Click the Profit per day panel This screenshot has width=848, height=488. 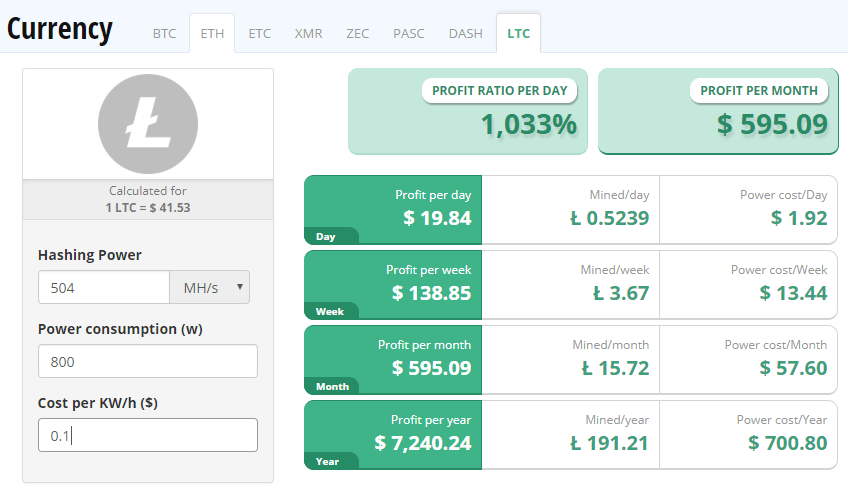[393, 210]
